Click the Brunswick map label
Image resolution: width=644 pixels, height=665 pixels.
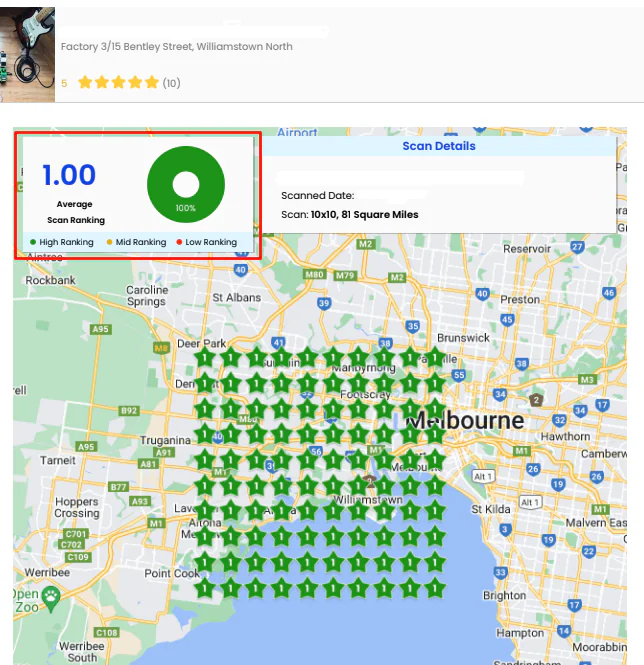463,338
